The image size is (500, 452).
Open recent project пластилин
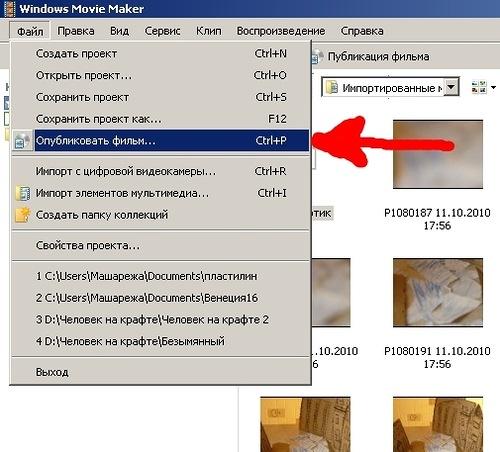pos(161,276)
